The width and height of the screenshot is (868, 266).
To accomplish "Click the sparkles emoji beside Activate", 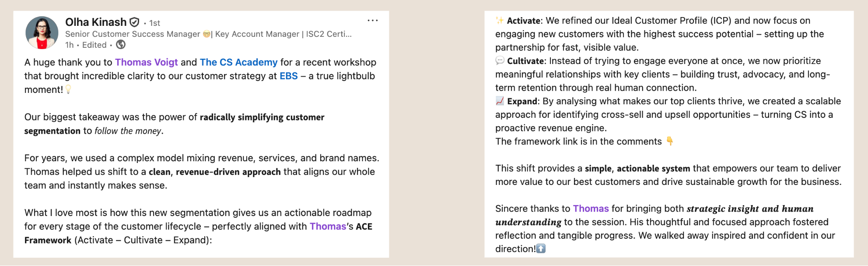I will point(500,20).
